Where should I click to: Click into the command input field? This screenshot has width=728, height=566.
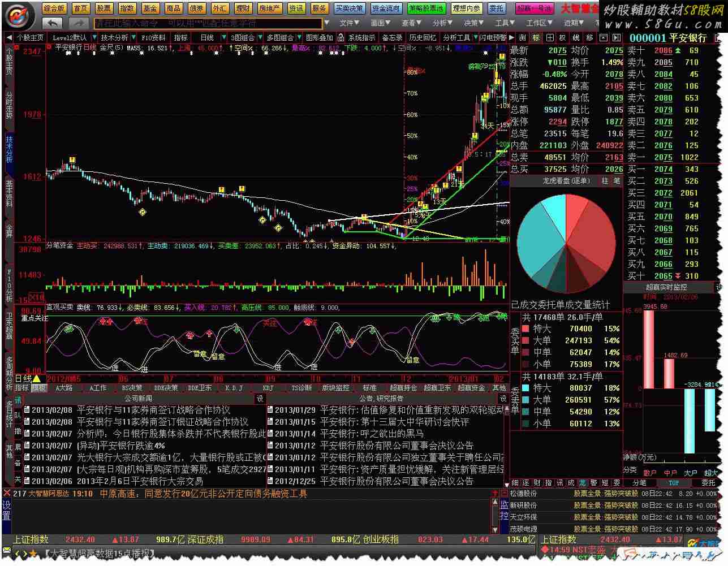[x=208, y=23]
